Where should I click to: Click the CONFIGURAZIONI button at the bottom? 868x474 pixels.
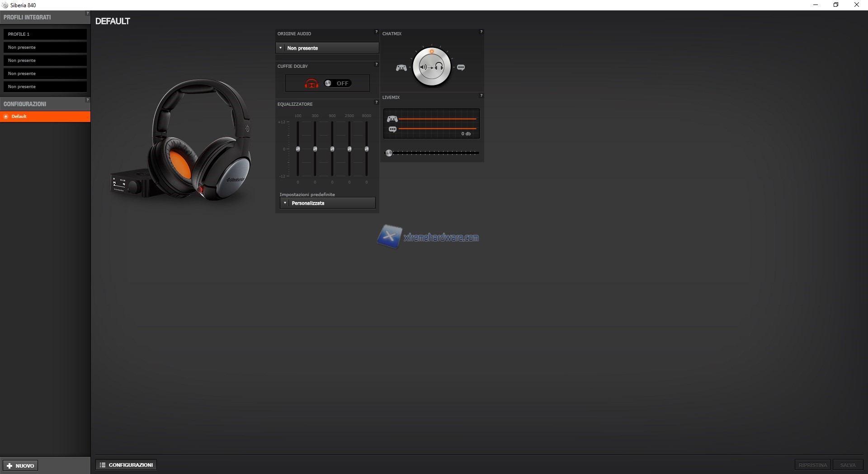[126, 465]
